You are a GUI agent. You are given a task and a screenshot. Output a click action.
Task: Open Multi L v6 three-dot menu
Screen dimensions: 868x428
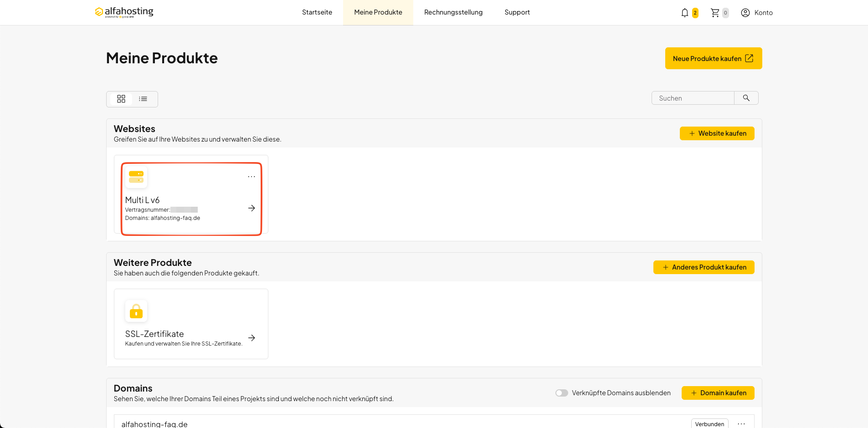[252, 177]
